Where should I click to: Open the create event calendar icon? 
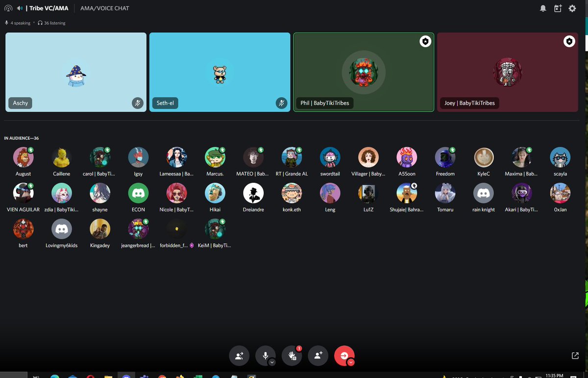pyautogui.click(x=558, y=8)
